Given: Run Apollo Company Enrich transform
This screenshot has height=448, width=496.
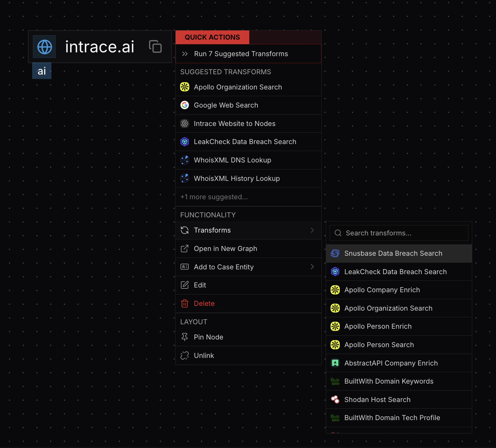Looking at the screenshot, I should point(399,290).
